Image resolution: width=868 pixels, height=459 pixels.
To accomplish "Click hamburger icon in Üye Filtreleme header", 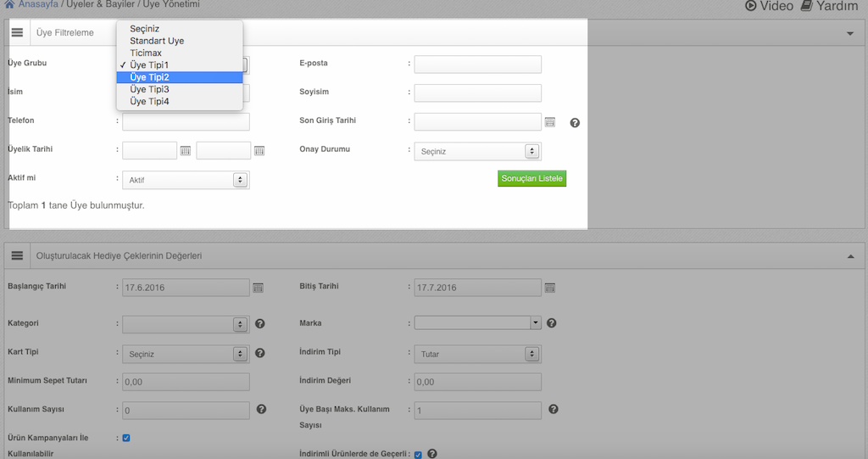I will tap(17, 32).
